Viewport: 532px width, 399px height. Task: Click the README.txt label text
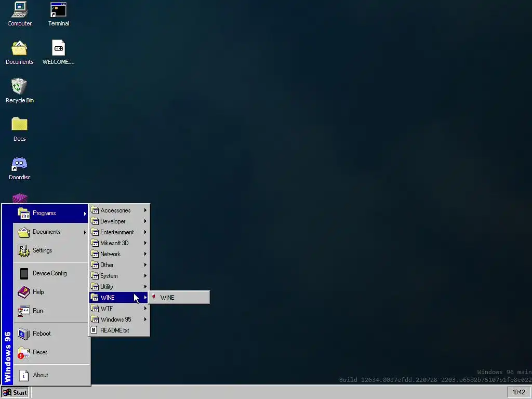point(115,330)
